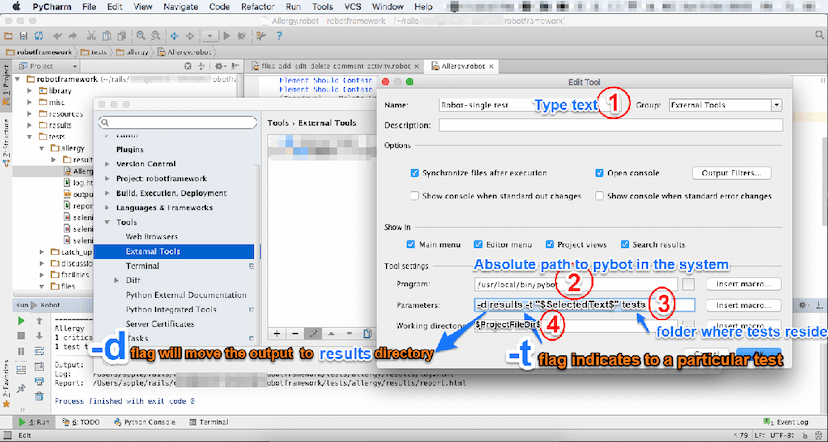Click the settings search field

point(177,123)
